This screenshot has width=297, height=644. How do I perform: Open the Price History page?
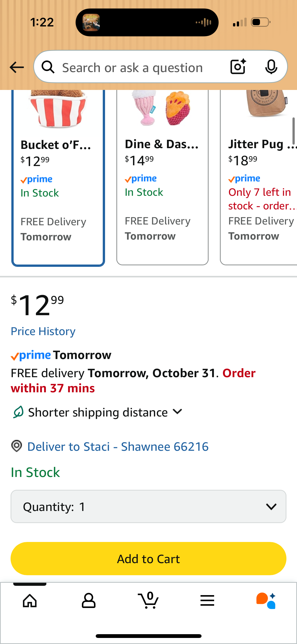43,331
